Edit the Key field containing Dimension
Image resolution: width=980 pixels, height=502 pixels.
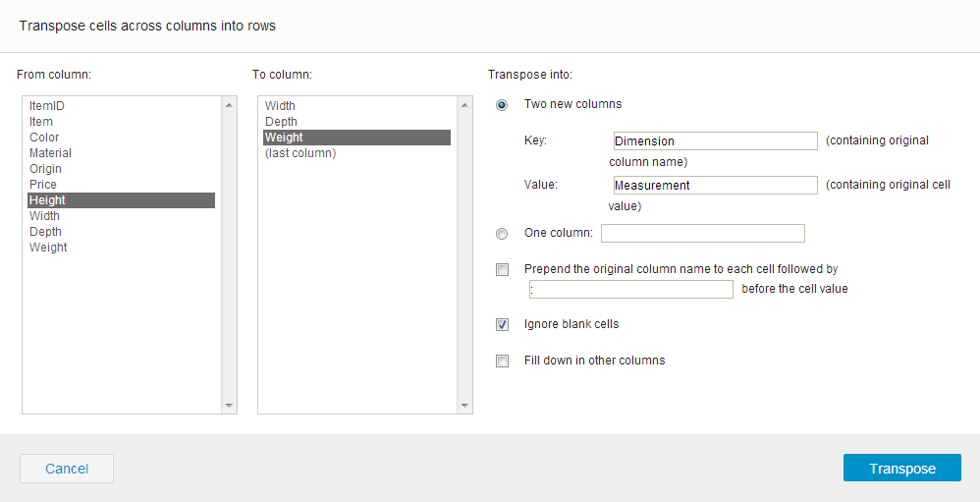click(x=714, y=141)
